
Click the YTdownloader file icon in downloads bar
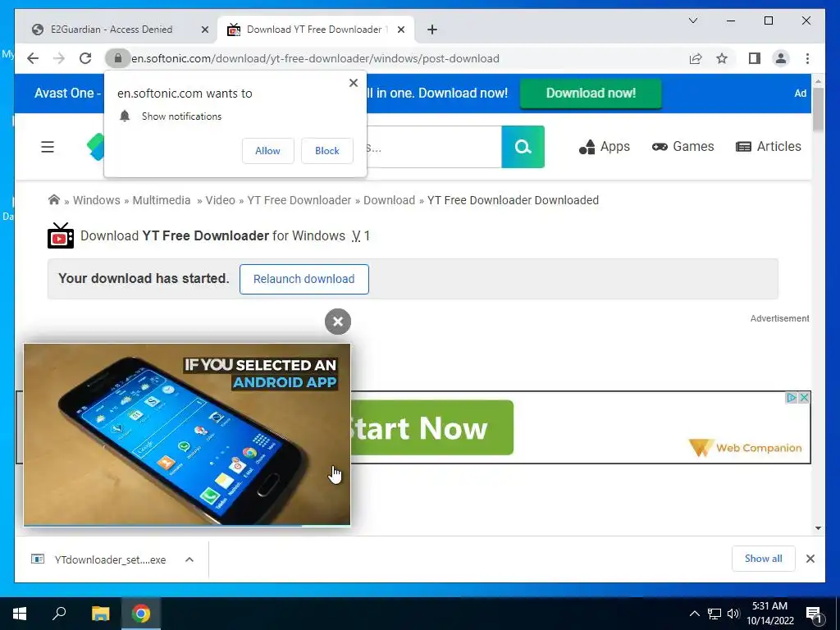[38, 559]
